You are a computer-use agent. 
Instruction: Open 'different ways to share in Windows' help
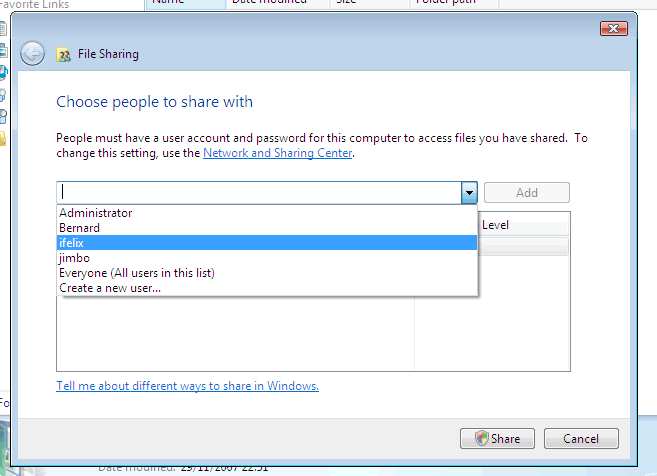187,386
